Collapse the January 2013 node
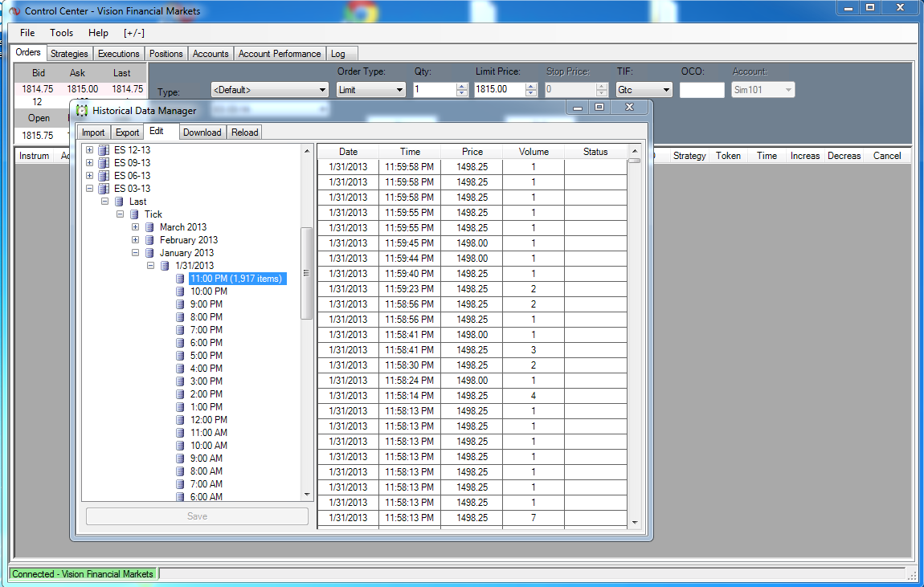This screenshot has width=924, height=587. coord(136,253)
